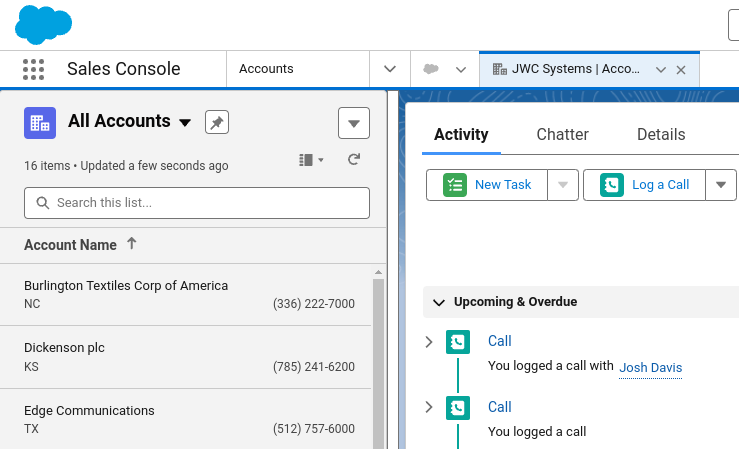Open the first Call activity link
This screenshot has width=739, height=449.
[x=500, y=341]
